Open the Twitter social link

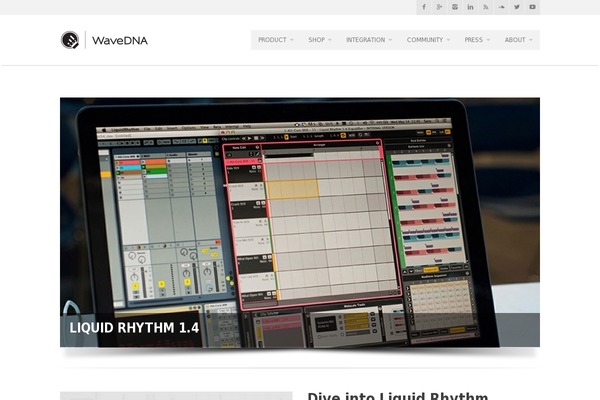click(517, 7)
